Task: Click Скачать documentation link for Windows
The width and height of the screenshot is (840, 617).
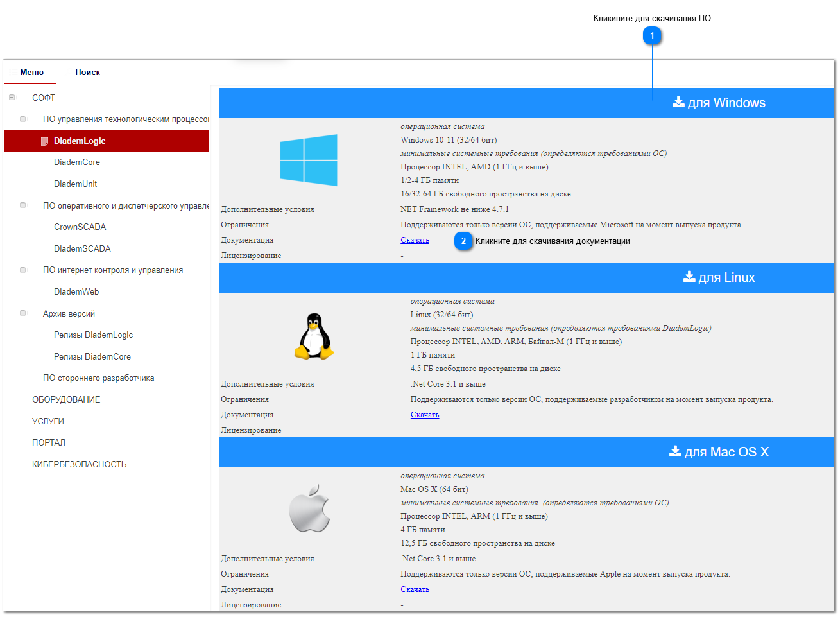Action: point(415,240)
